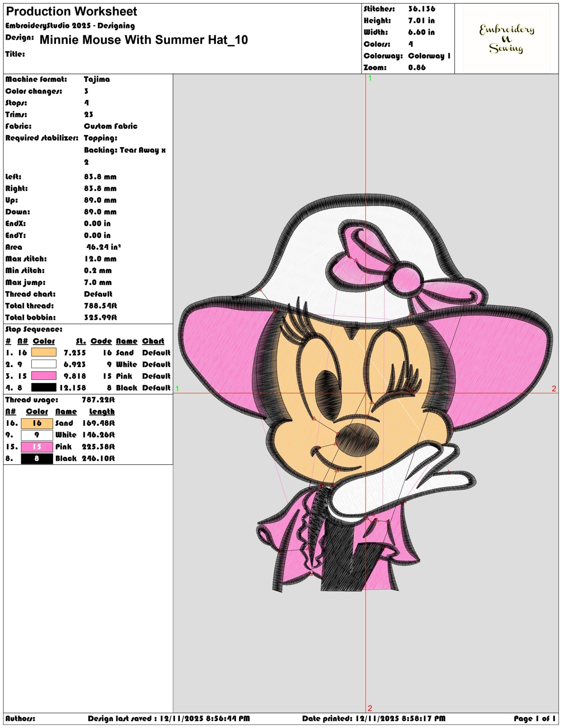Click the Embroidery N Sewing logo
The height and width of the screenshot is (728, 562).
[506, 39]
